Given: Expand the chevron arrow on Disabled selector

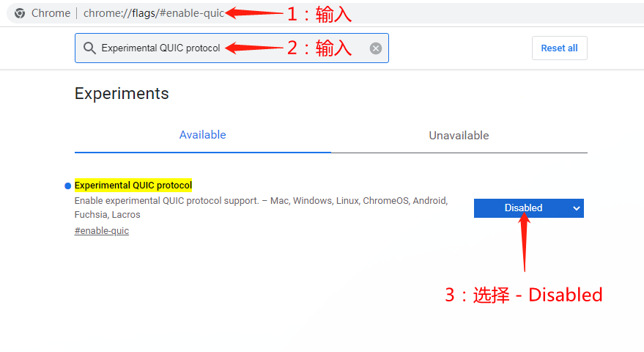Looking at the screenshot, I should [577, 208].
